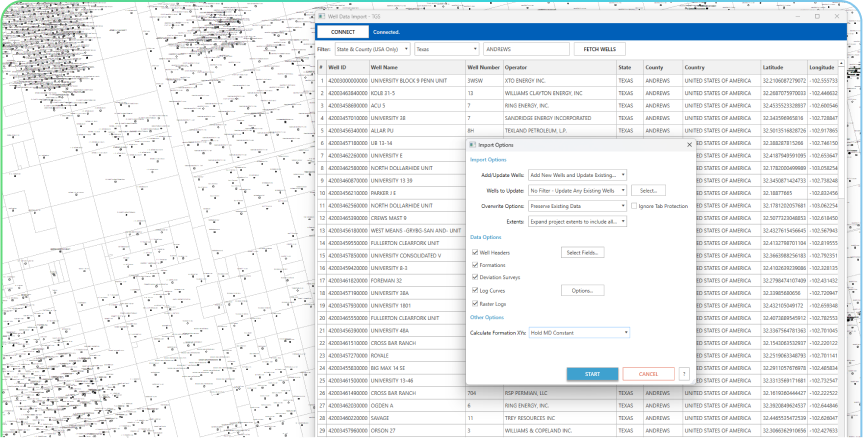Click the ? help button in Import Options
863x438 pixels.
click(x=684, y=374)
